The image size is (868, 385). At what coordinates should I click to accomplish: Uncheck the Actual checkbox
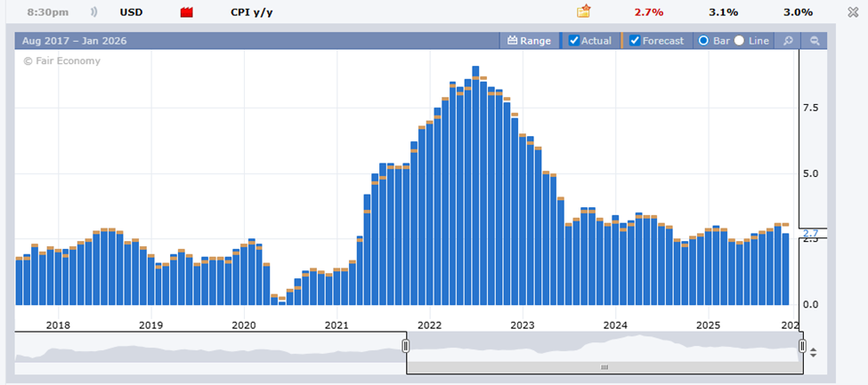574,41
